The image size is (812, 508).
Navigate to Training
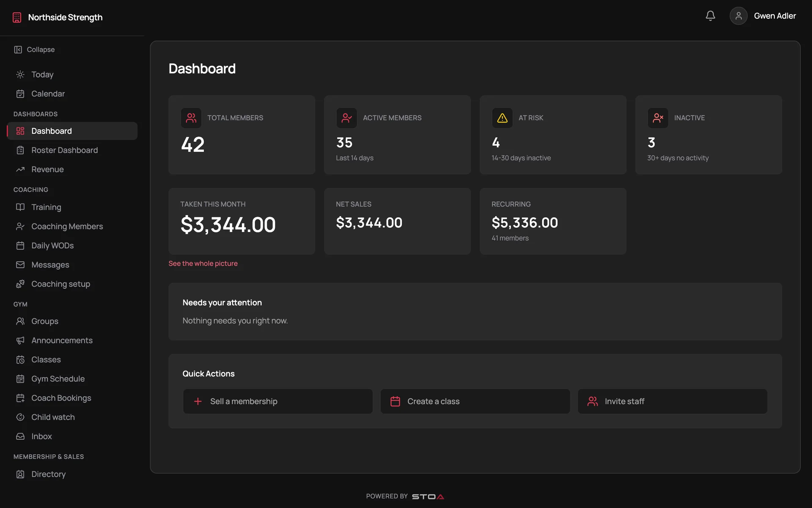(x=72, y=207)
